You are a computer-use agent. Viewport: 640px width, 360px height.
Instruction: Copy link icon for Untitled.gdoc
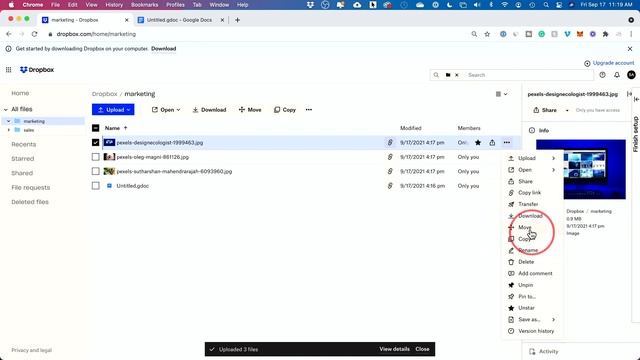(390, 186)
